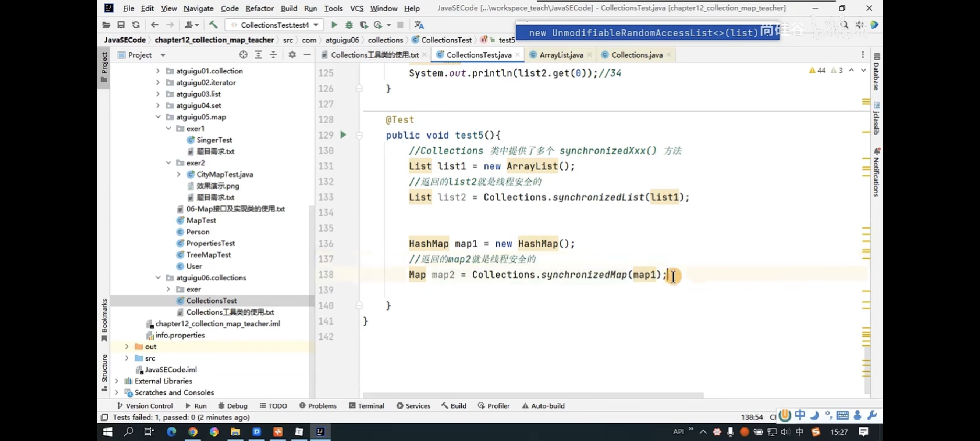Click the Translate icon in toolbar
980x441 pixels.
point(419,25)
